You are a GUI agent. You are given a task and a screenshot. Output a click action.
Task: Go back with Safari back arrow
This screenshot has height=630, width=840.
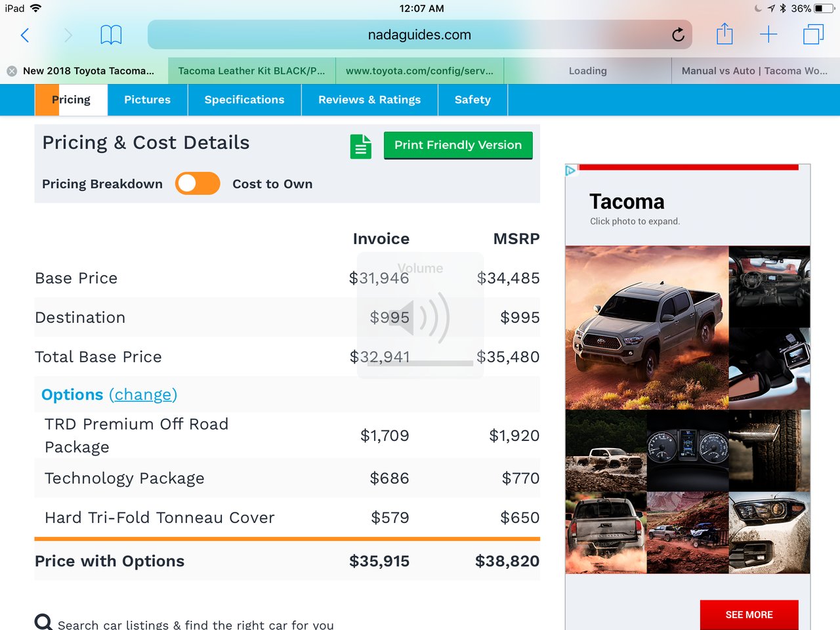click(25, 35)
